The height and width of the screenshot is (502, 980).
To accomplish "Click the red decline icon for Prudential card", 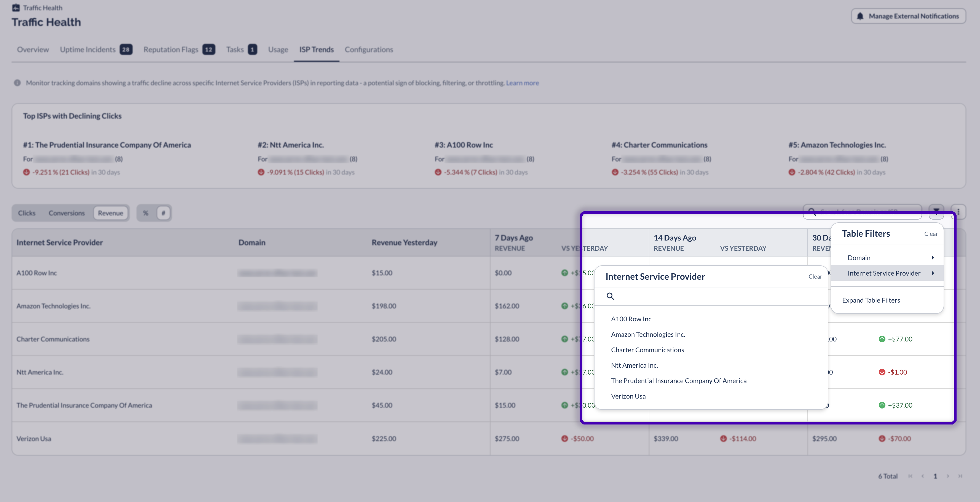I will [x=26, y=172].
